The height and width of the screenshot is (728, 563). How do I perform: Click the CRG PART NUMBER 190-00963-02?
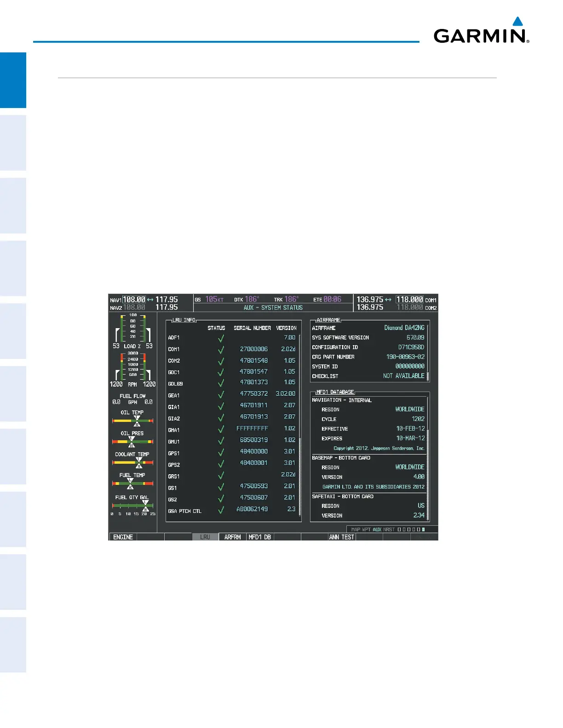(405, 357)
